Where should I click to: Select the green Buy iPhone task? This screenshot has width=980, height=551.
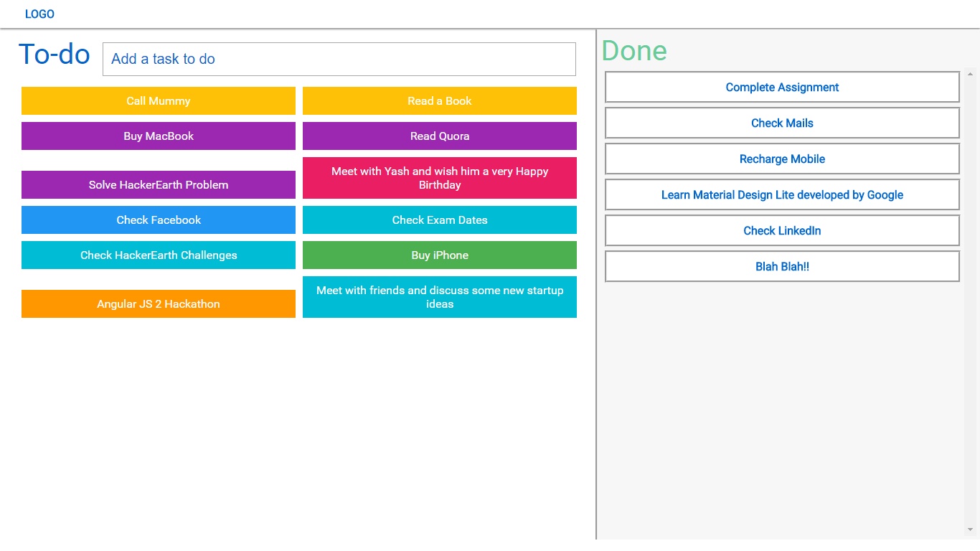pos(440,255)
